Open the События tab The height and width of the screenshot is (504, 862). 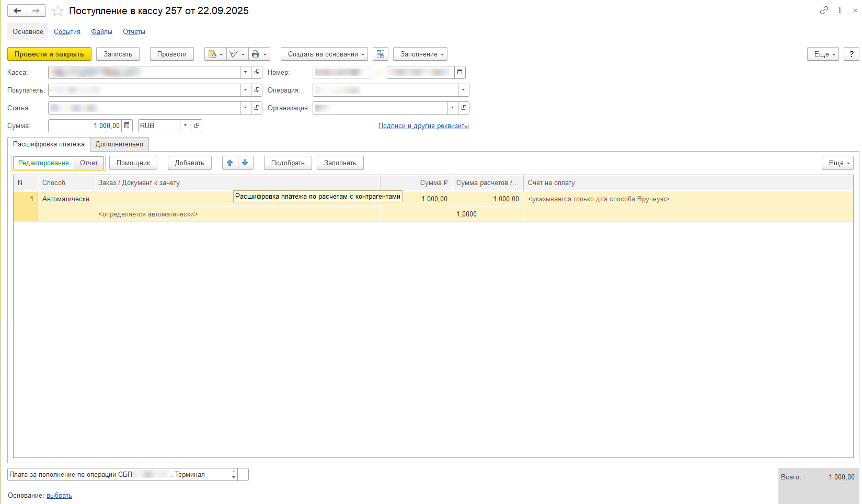[x=67, y=32]
